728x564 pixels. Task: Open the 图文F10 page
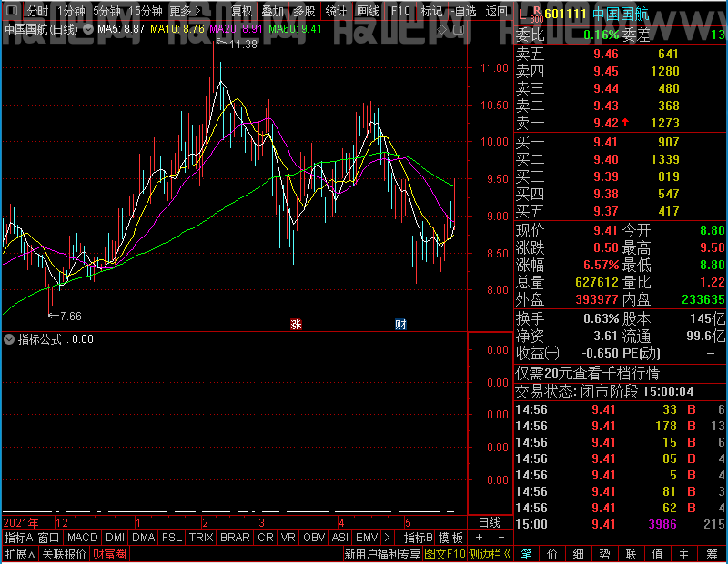445,554
